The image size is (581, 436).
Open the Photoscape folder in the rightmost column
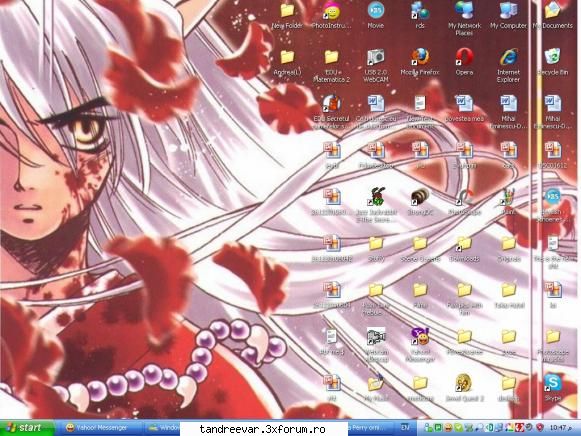point(552,345)
